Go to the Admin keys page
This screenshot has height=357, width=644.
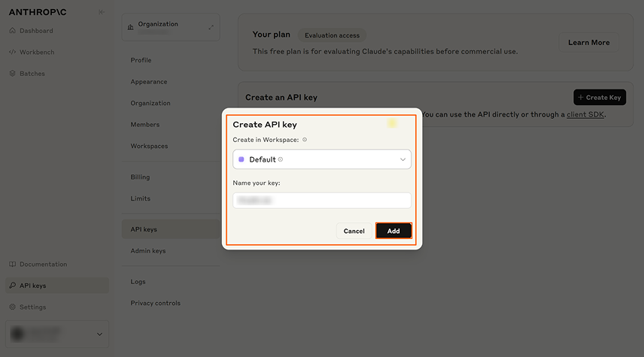(148, 251)
